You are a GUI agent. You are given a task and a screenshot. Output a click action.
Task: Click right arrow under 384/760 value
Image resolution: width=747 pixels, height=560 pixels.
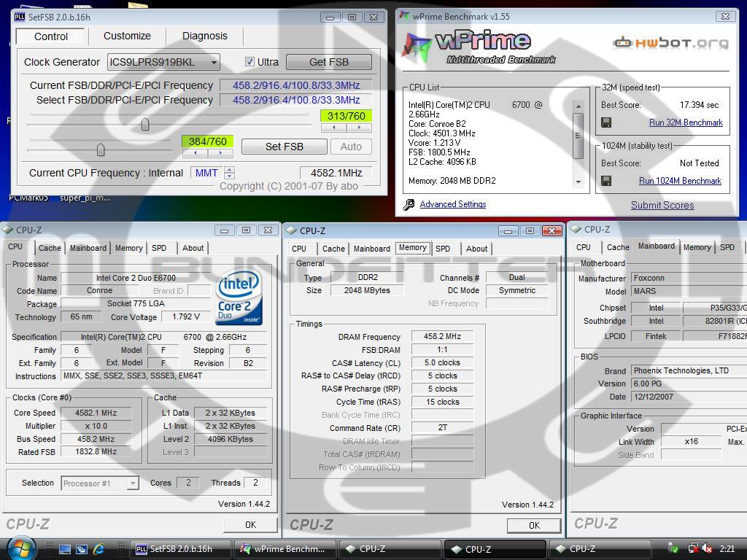coord(220,153)
